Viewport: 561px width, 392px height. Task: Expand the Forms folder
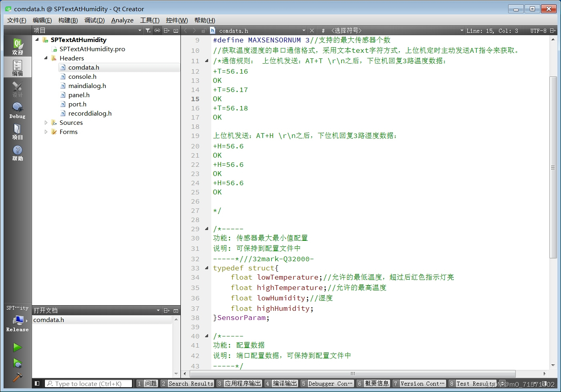tap(46, 132)
